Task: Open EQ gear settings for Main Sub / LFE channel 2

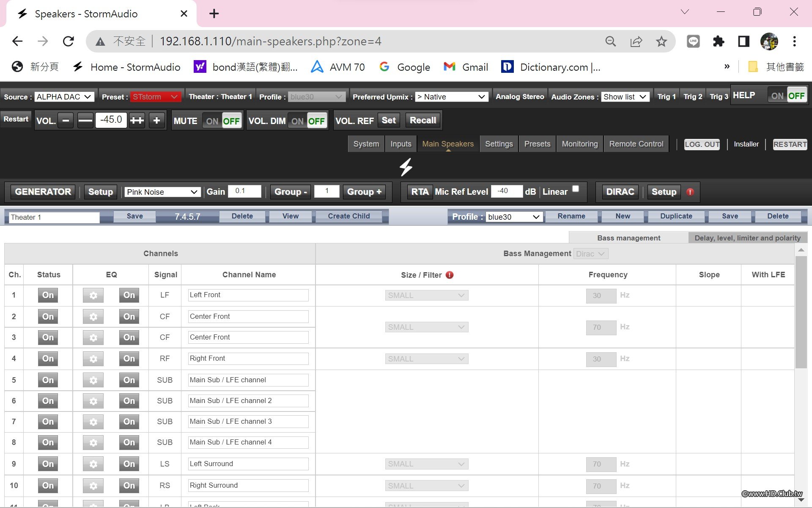Action: click(x=93, y=401)
